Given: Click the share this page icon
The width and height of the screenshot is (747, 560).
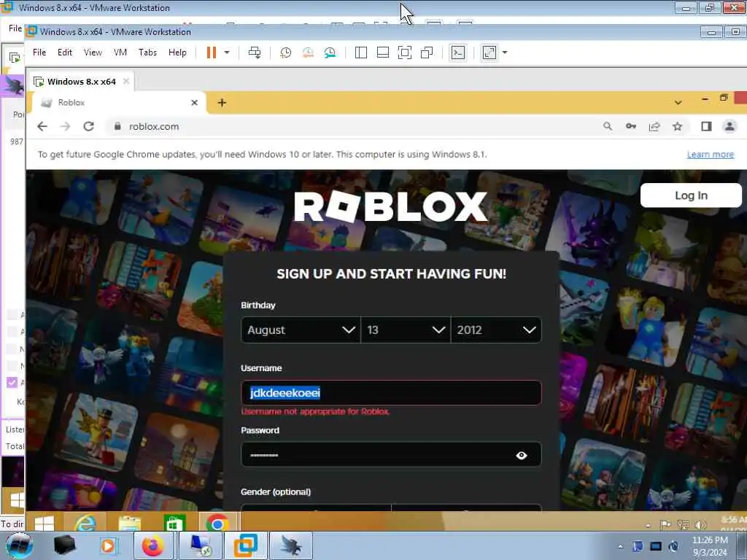Looking at the screenshot, I should click(x=654, y=126).
